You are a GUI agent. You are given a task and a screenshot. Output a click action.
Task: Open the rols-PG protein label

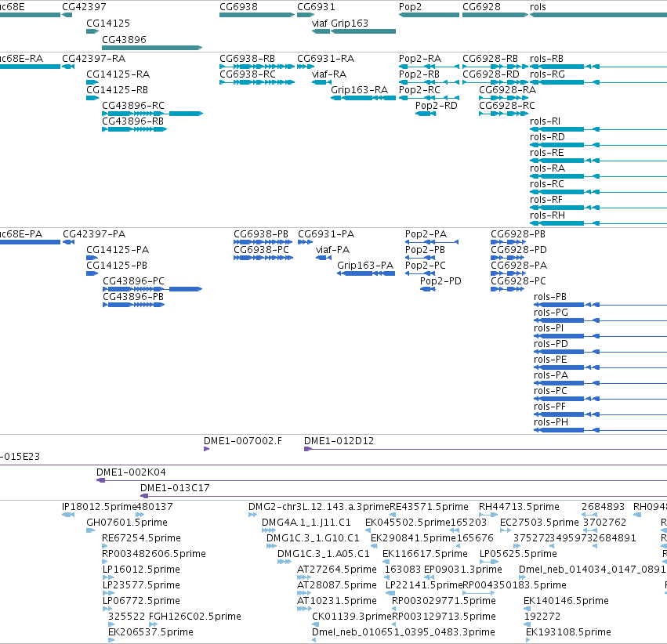click(x=551, y=313)
